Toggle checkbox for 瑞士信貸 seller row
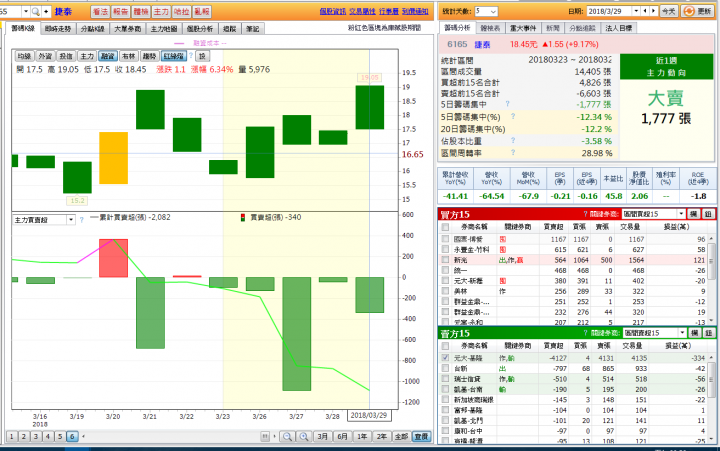This screenshot has width=720, height=451. (x=445, y=379)
